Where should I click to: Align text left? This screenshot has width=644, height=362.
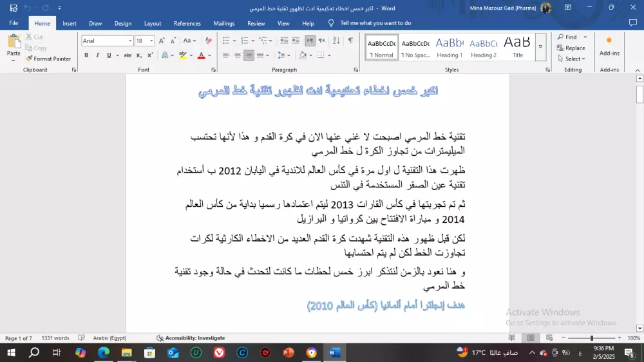(226, 55)
